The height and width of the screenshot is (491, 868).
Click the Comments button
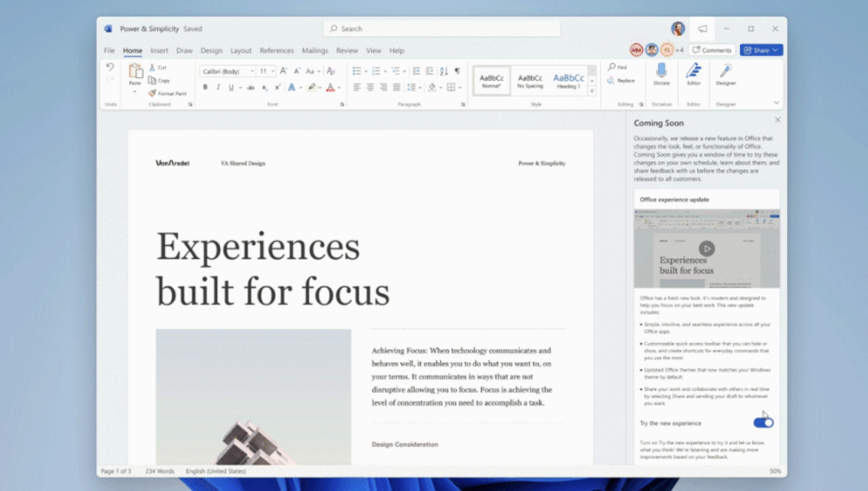[x=712, y=50]
